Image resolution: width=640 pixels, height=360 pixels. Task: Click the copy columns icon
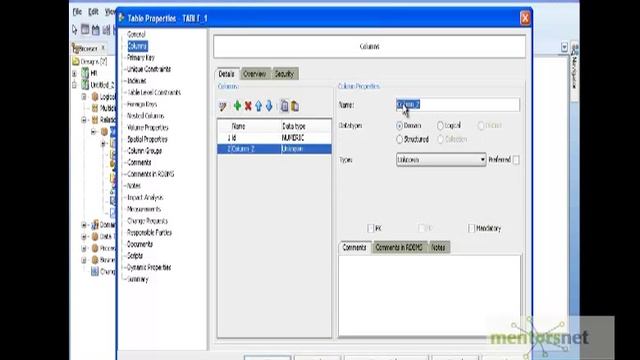pyautogui.click(x=284, y=106)
